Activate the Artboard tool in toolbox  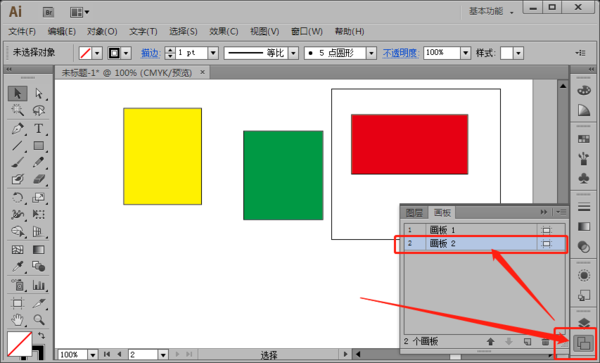coord(18,304)
